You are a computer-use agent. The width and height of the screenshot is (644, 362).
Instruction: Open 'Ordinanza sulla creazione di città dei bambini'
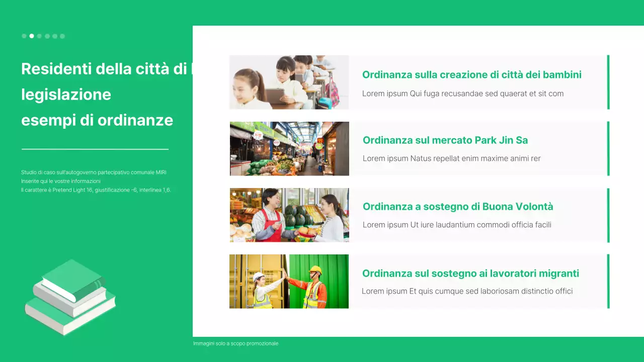tap(471, 74)
